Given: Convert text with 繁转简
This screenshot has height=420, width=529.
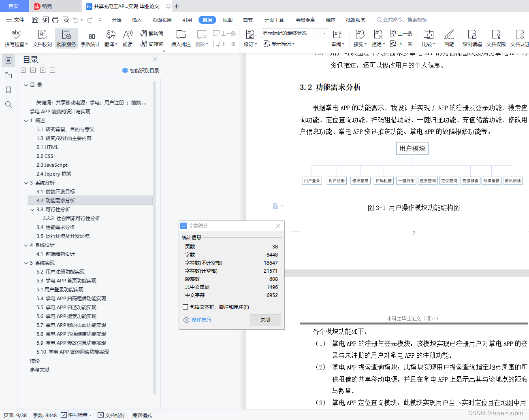Looking at the screenshot, I should point(152,34).
